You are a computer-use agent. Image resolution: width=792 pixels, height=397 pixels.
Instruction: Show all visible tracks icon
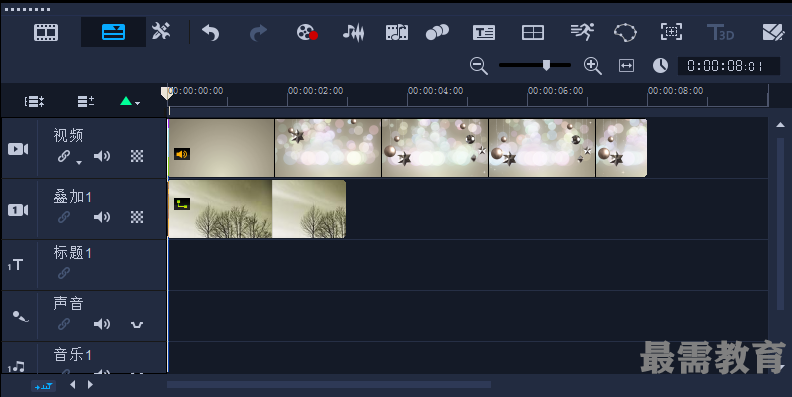34,102
